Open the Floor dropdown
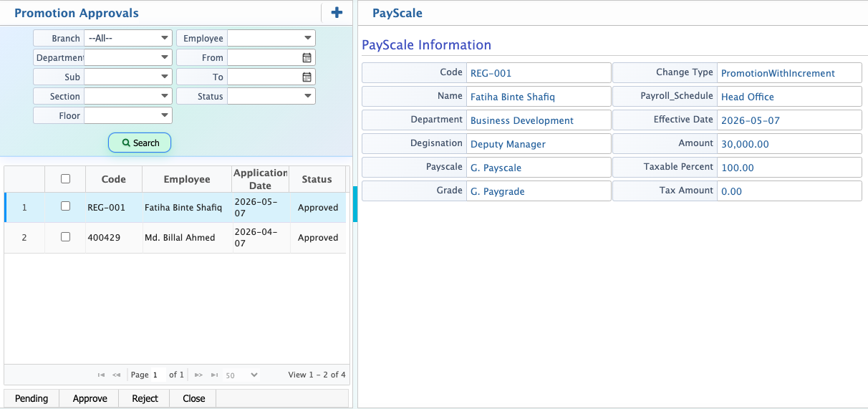Viewport: 868px width, 409px height. 128,115
